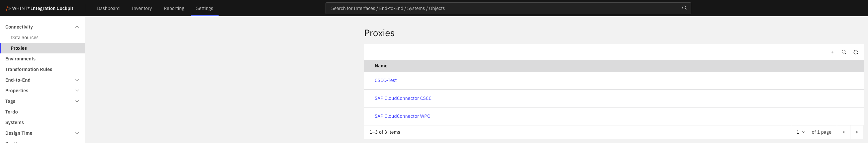This screenshot has height=143, width=868.
Task: Click the add proxy plus icon
Action: (832, 52)
